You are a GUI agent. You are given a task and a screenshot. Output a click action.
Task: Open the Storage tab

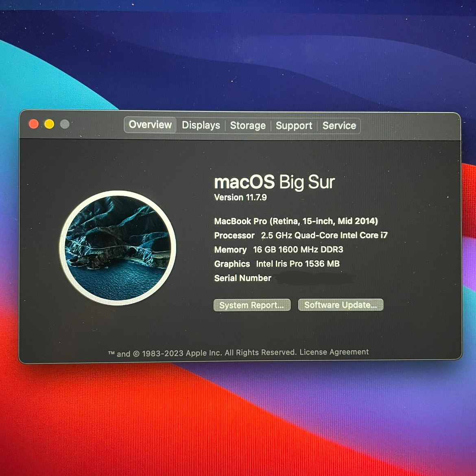pos(248,126)
